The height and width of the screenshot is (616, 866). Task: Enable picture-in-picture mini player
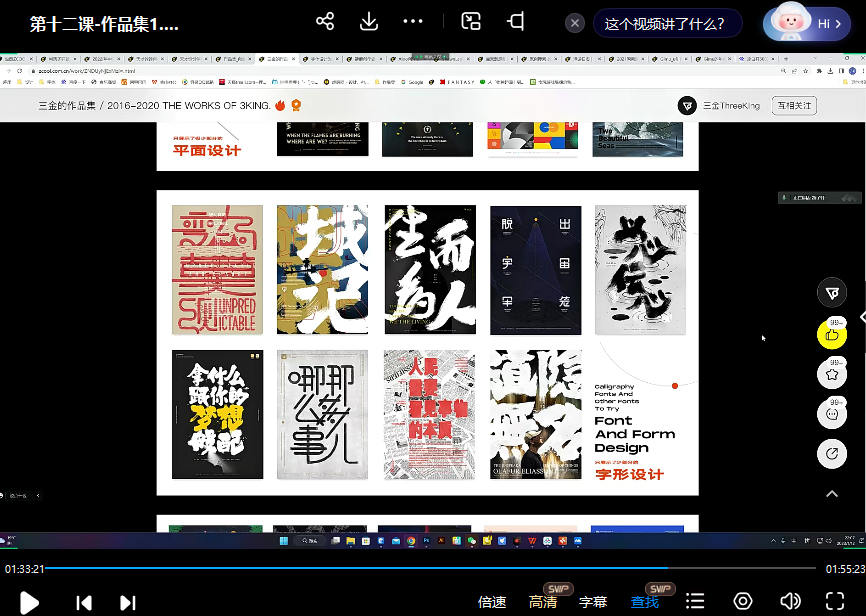(x=471, y=22)
